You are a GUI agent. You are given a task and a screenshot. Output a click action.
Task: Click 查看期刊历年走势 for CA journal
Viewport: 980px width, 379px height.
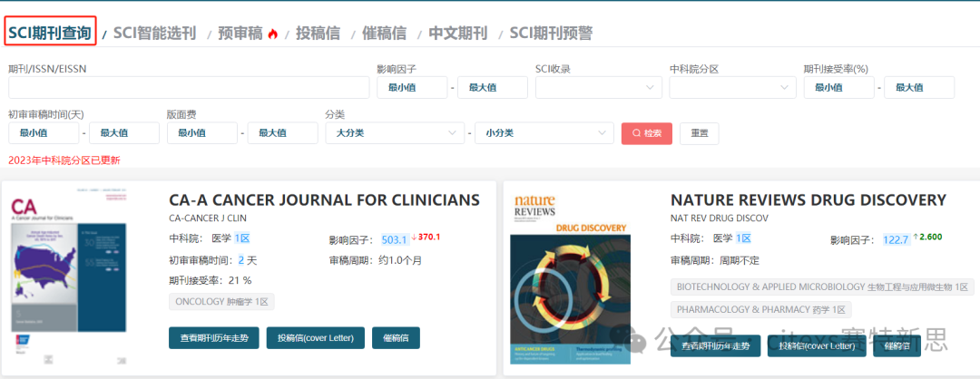214,338
